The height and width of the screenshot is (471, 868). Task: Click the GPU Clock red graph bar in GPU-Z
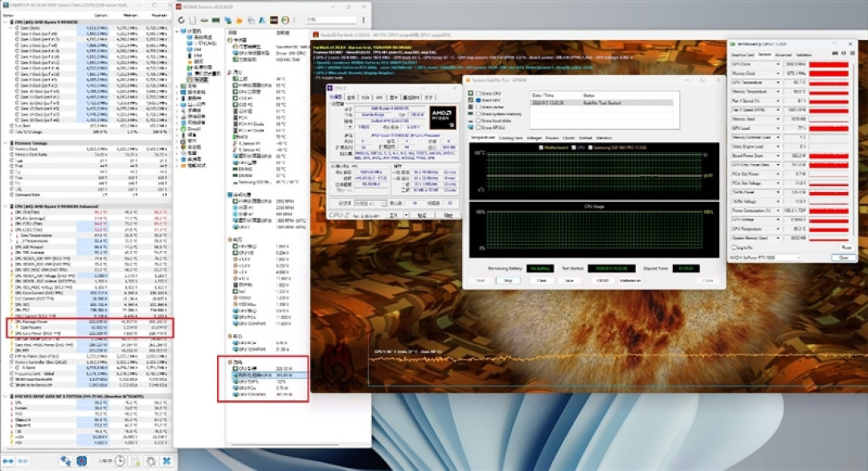(x=829, y=65)
